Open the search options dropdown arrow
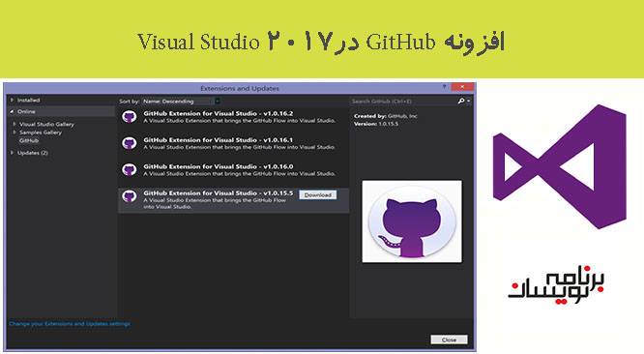644x354 pixels. [469, 101]
